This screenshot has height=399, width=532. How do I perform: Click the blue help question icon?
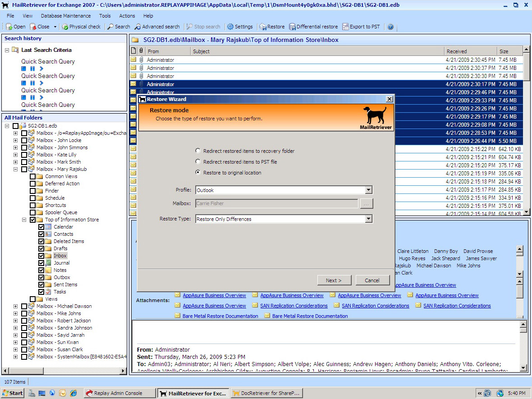point(390,27)
